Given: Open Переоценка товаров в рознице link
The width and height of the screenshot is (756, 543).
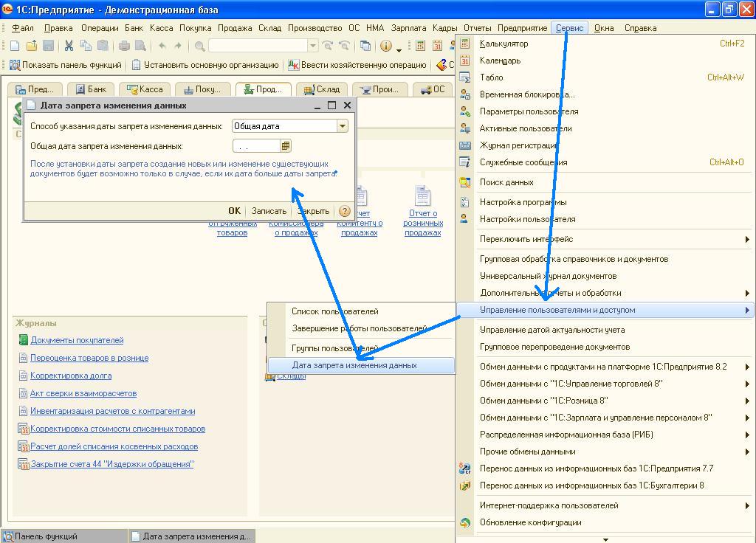Looking at the screenshot, I should point(89,358).
